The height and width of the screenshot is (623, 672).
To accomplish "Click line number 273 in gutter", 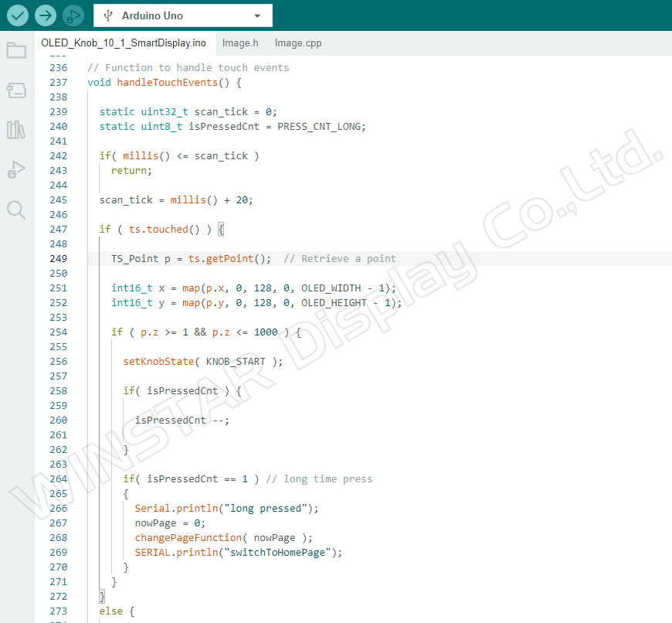I will tap(58, 611).
